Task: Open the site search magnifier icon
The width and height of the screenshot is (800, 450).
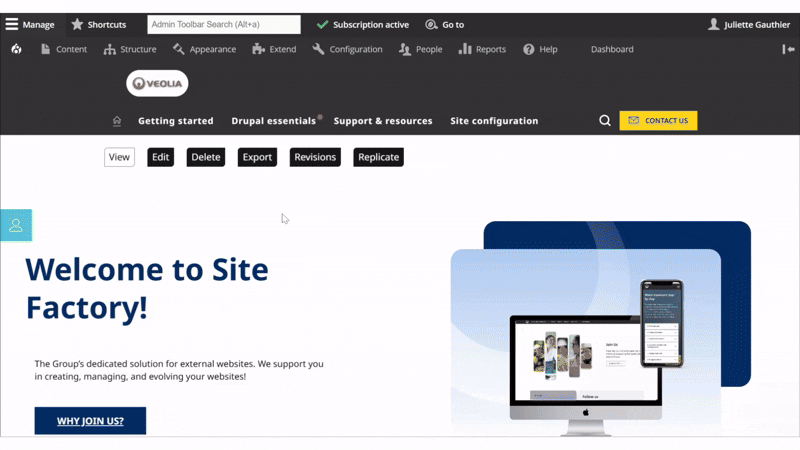Action: (605, 121)
